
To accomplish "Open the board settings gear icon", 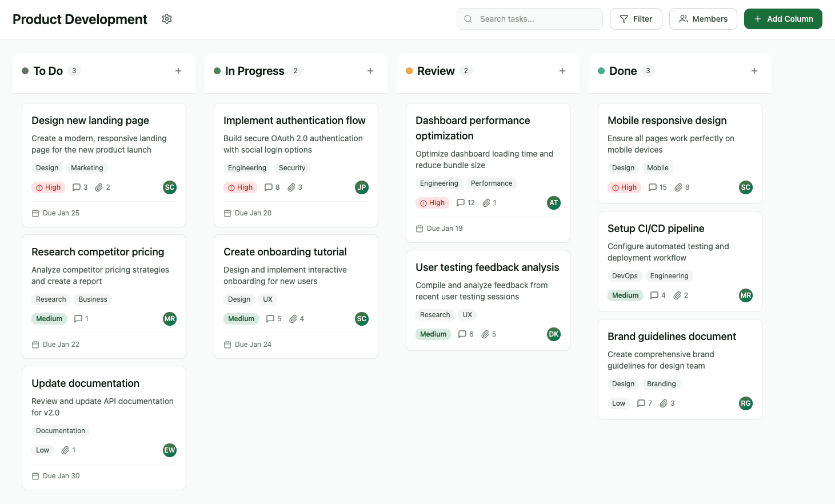I will [166, 19].
